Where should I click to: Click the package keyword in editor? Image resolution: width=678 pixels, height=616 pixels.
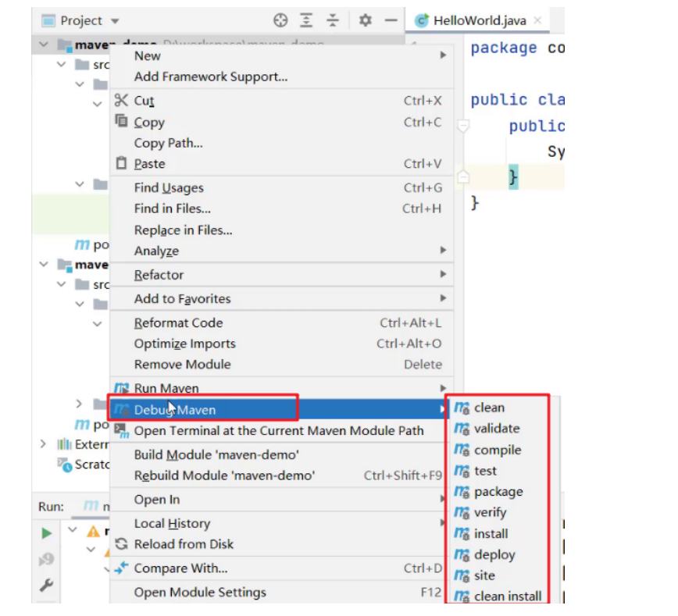(503, 48)
